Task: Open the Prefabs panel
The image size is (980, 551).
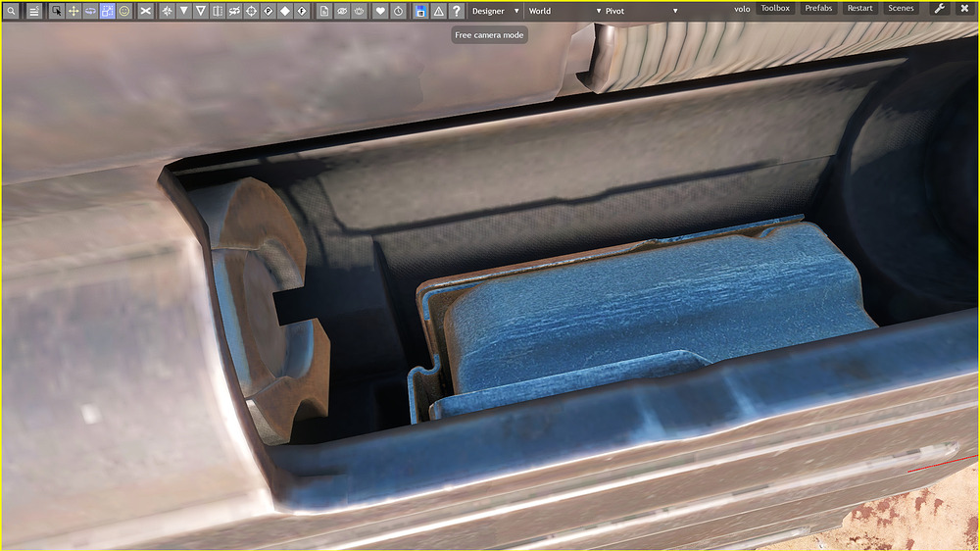Action: tap(818, 8)
